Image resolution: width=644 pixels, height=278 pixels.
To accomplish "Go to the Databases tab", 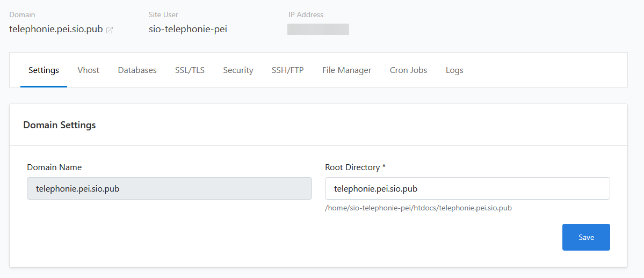I will pyautogui.click(x=137, y=70).
